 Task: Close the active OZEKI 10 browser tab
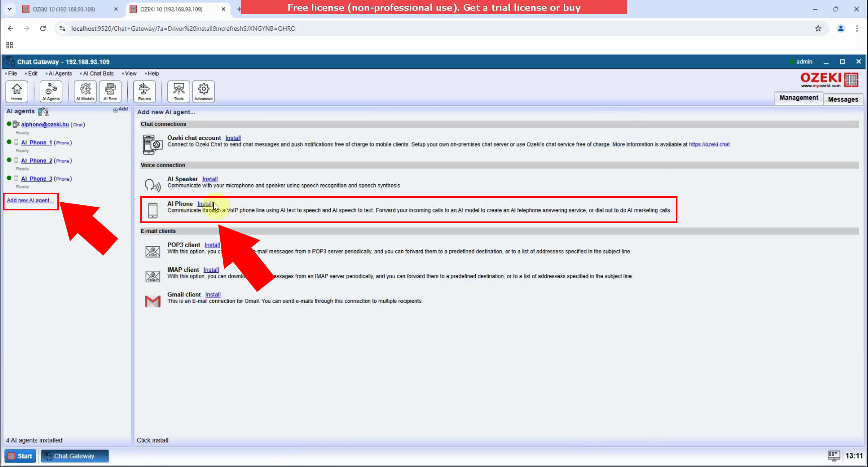(x=223, y=9)
